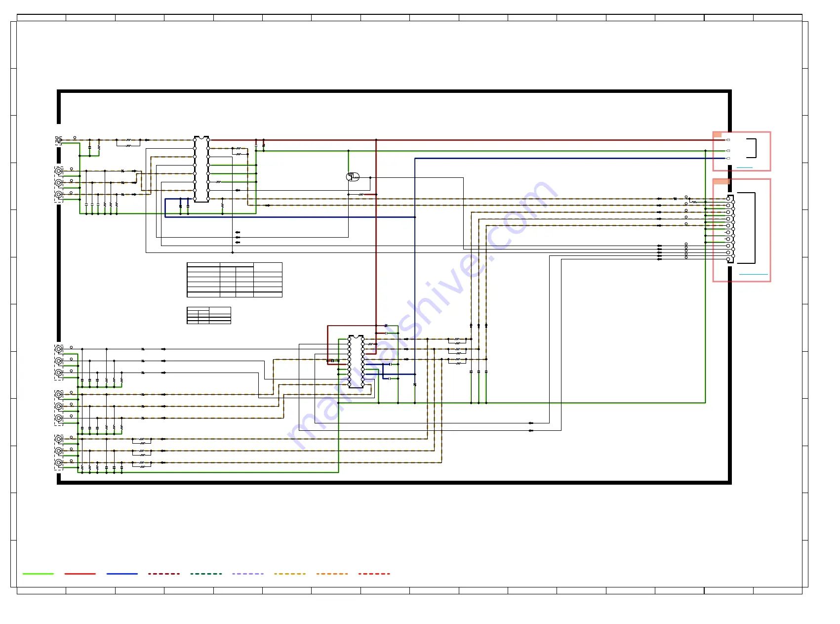The width and height of the screenshot is (840, 624).
Task: Open the cyan link in the small connector box
Action: tap(745, 167)
